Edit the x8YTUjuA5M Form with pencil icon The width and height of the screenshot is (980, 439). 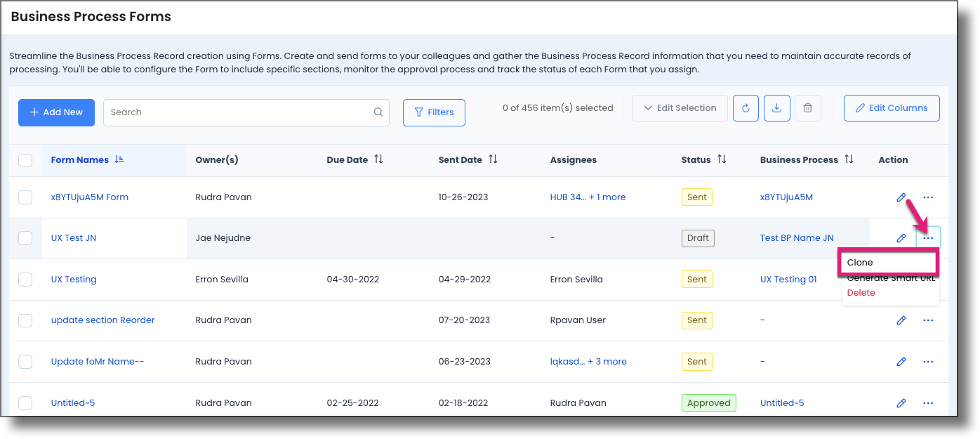pos(901,197)
